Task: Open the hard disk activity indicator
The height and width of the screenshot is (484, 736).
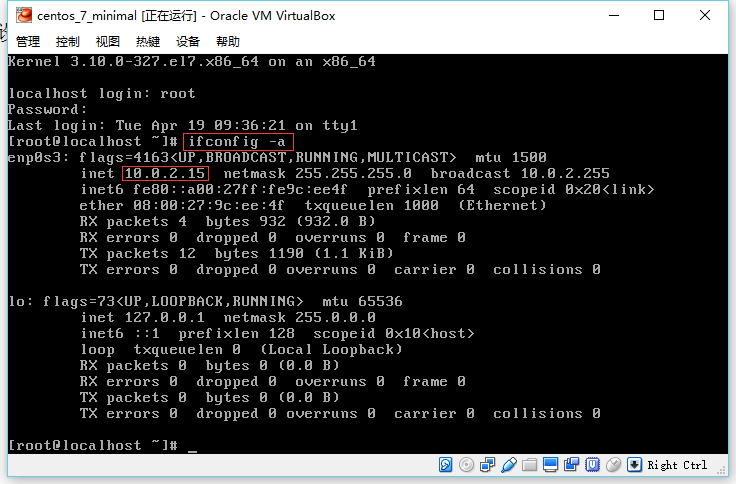Action: click(445, 465)
